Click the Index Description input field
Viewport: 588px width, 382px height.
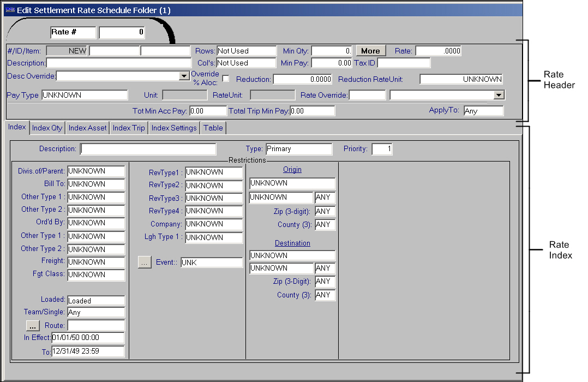[148, 149]
